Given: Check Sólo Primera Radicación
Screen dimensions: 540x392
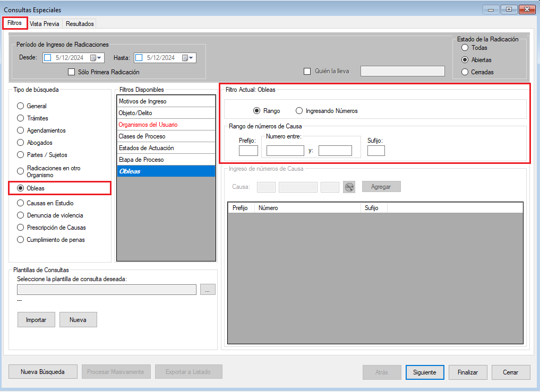Looking at the screenshot, I should (72, 72).
